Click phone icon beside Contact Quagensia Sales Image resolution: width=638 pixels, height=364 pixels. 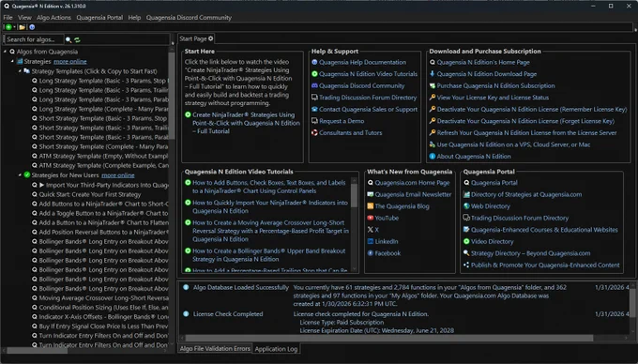pyautogui.click(x=314, y=110)
